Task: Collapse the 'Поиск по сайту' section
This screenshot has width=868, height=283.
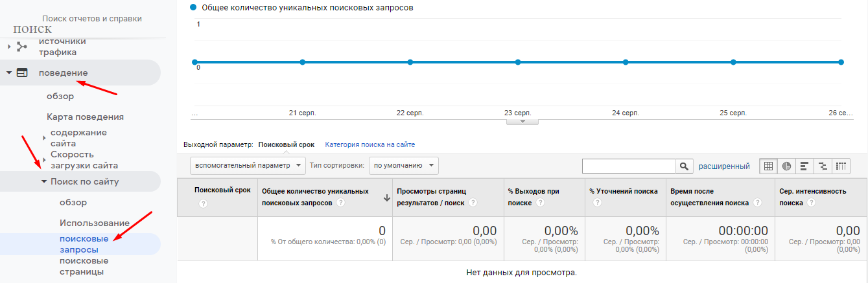Action: [x=44, y=182]
